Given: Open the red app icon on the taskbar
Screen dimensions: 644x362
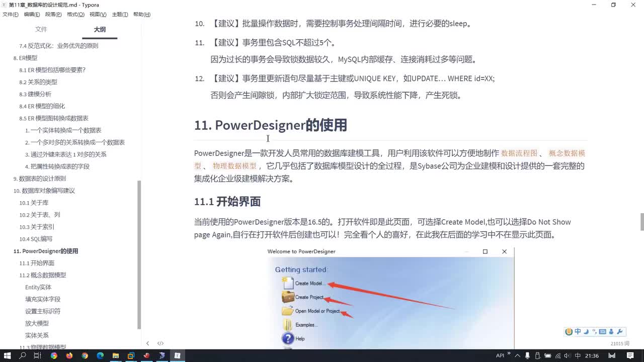Looking at the screenshot, I should tap(146, 355).
